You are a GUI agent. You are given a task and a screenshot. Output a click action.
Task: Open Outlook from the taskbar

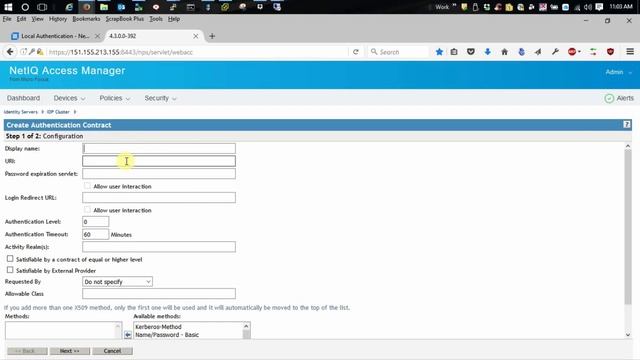[x=121, y=7]
